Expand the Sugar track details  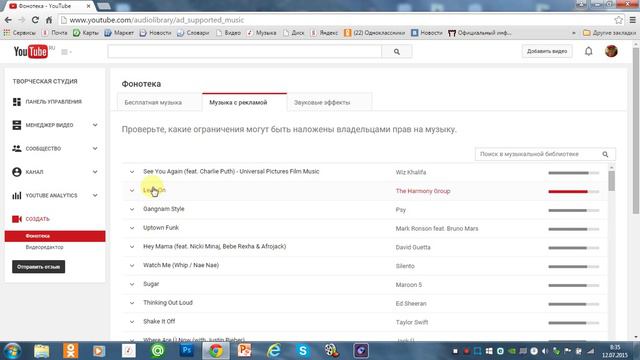(132, 284)
